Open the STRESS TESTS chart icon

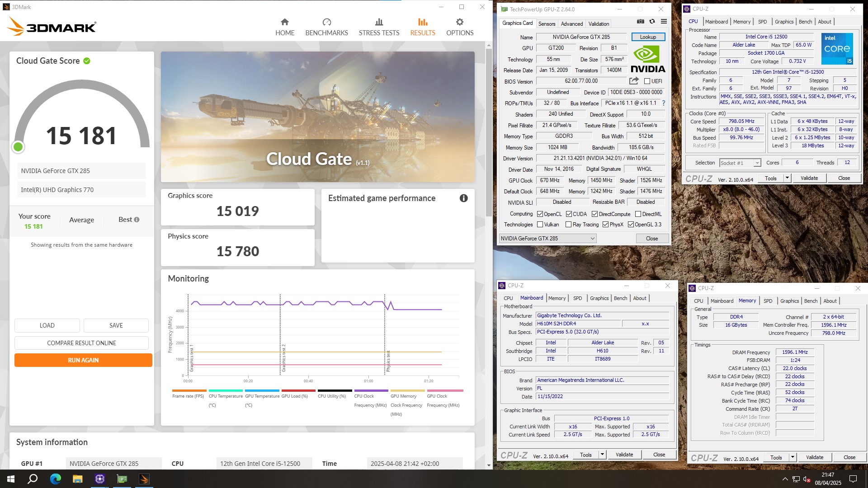[379, 22]
